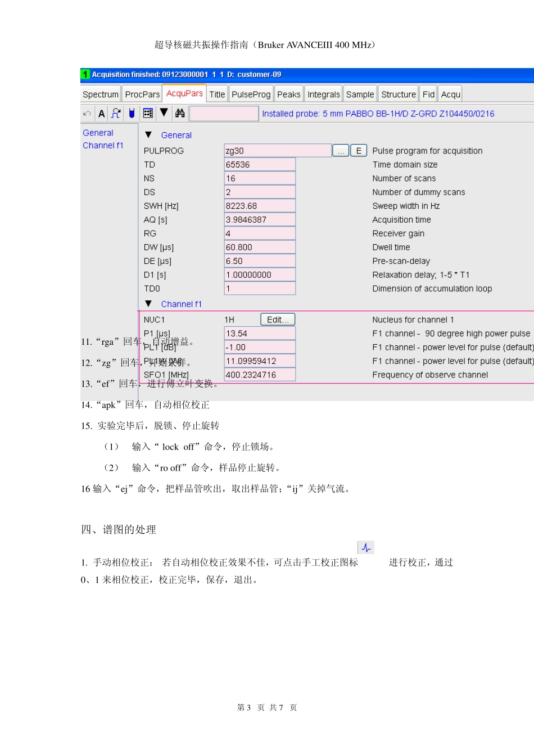Viewport: 534px width, 756px height.
Task: Click the 'Pre-scan-delay' description
Action: point(401,261)
